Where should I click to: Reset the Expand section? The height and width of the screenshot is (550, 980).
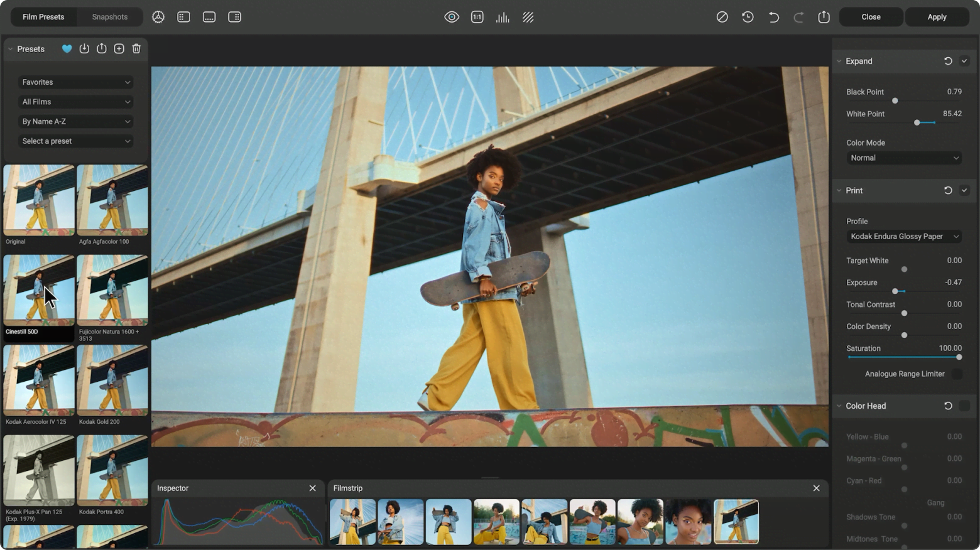coord(948,61)
